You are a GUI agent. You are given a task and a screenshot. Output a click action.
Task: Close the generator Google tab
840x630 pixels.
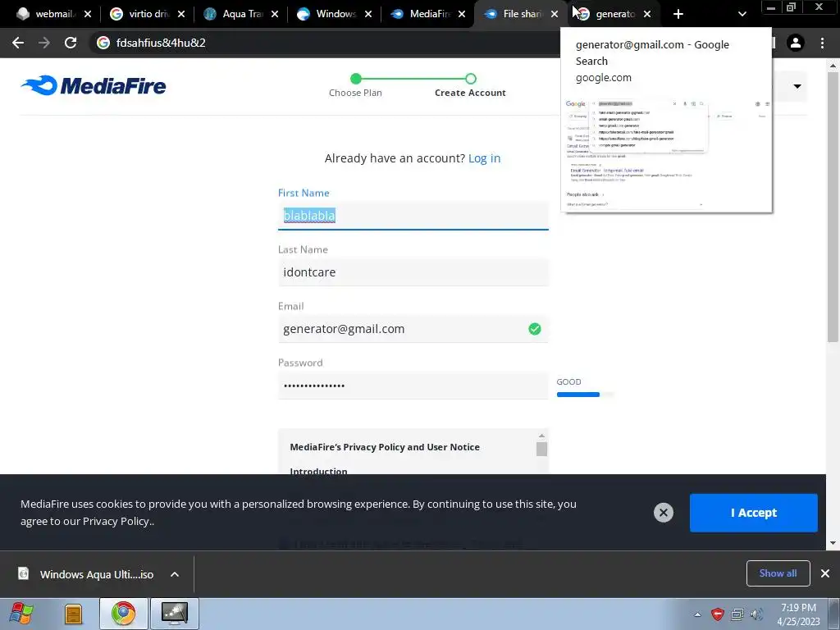point(647,14)
